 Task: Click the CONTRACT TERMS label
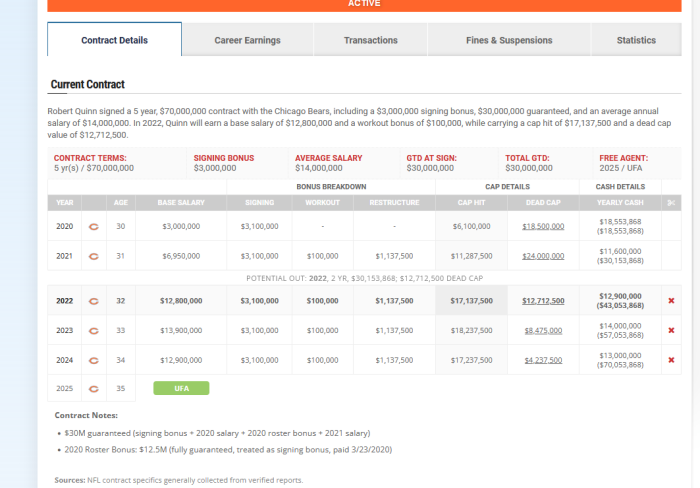pyautogui.click(x=90, y=158)
